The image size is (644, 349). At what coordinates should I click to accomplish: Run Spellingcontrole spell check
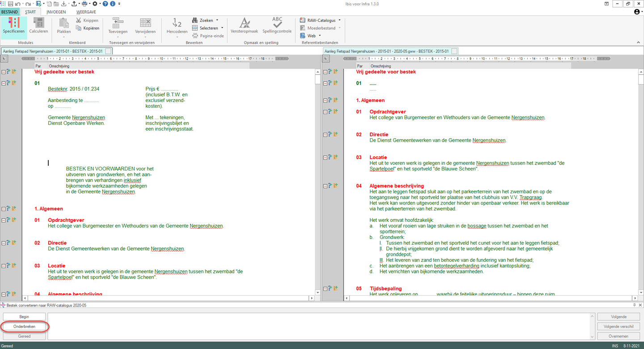tap(277, 25)
